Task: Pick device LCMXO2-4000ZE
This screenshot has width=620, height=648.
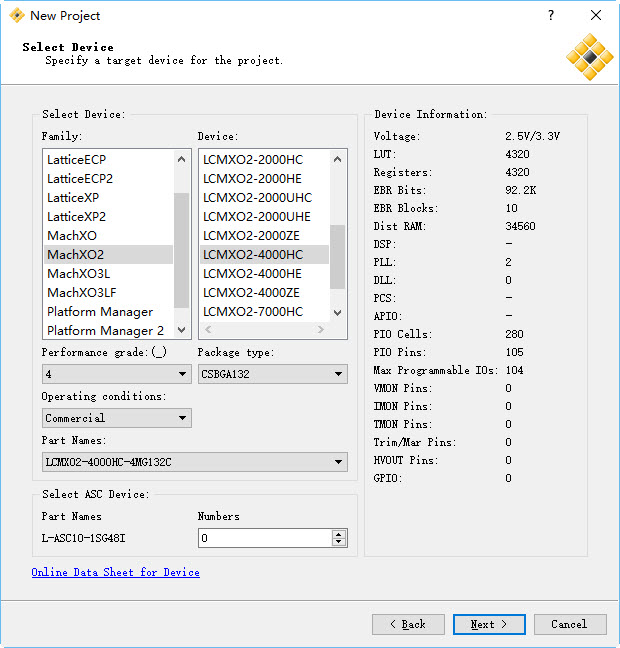Action: click(265, 293)
